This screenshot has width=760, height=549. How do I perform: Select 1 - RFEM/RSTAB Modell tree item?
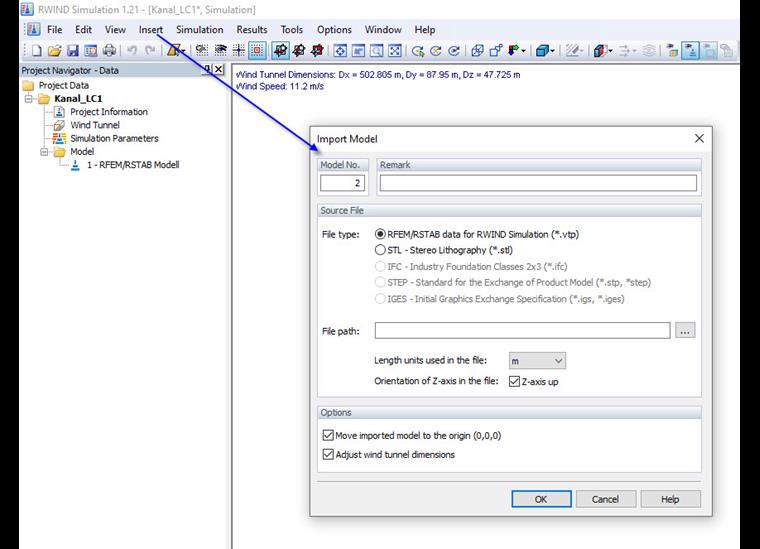click(133, 165)
